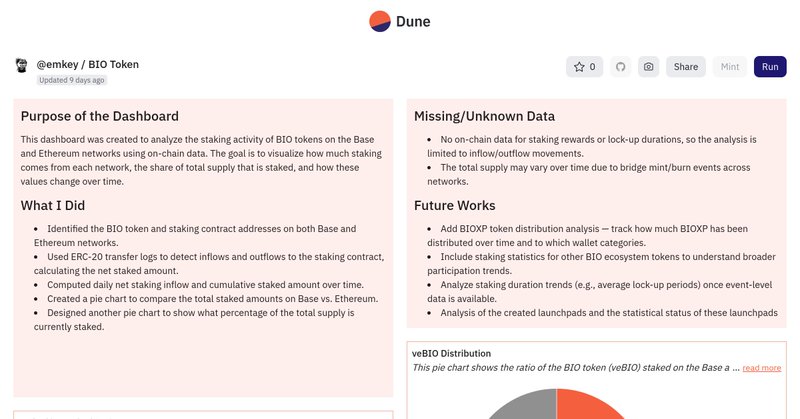
Task: Click the No on-chain data bullet
Action: (x=592, y=146)
